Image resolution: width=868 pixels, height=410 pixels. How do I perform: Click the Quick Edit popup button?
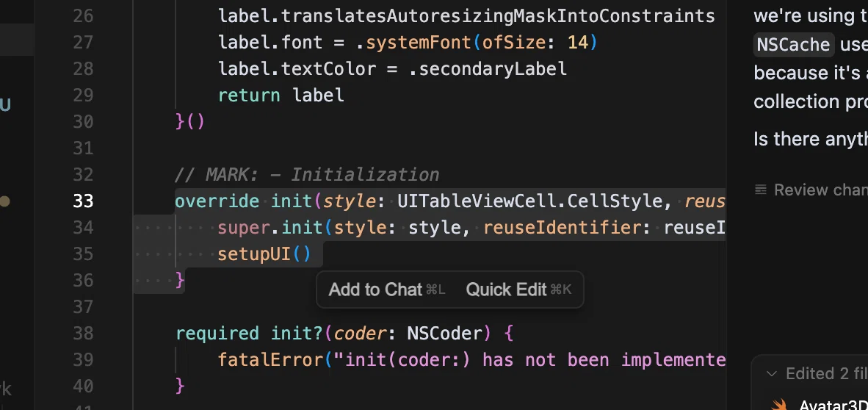click(x=518, y=289)
